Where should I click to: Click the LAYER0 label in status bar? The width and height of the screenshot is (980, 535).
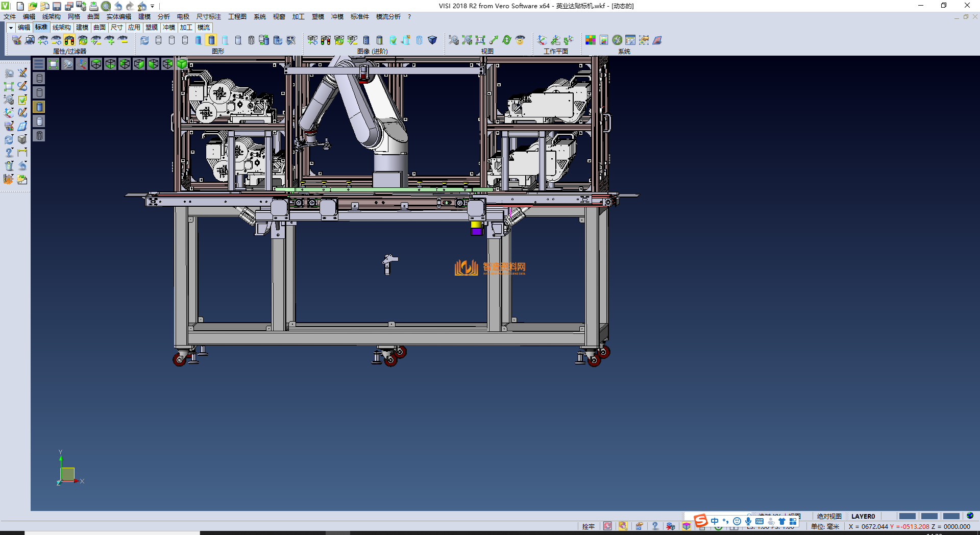pyautogui.click(x=863, y=516)
